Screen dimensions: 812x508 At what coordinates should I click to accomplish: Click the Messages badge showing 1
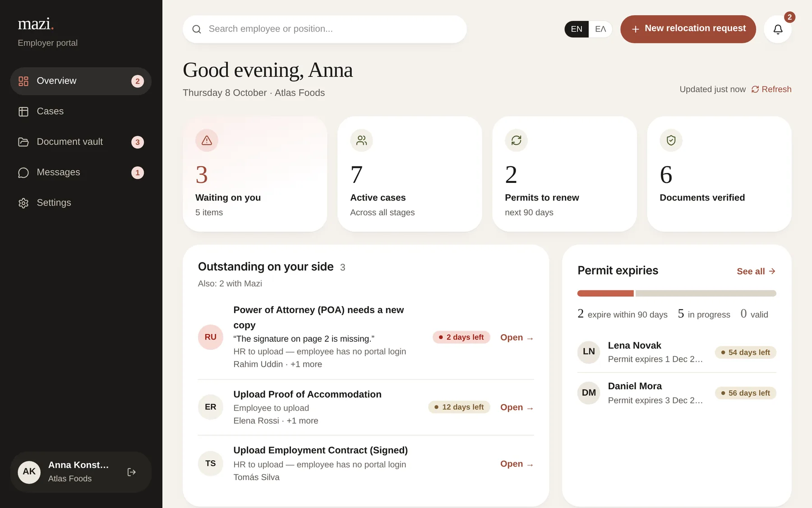138,172
